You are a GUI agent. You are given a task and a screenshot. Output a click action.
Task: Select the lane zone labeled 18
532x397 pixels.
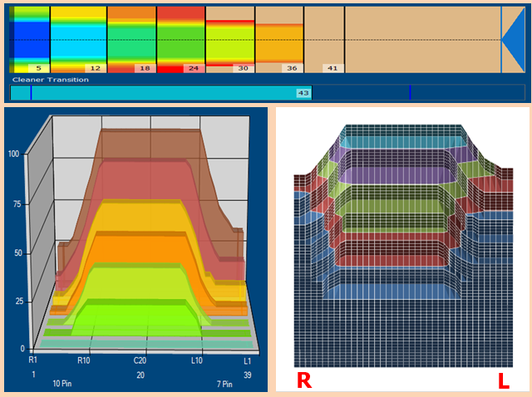[x=131, y=39]
